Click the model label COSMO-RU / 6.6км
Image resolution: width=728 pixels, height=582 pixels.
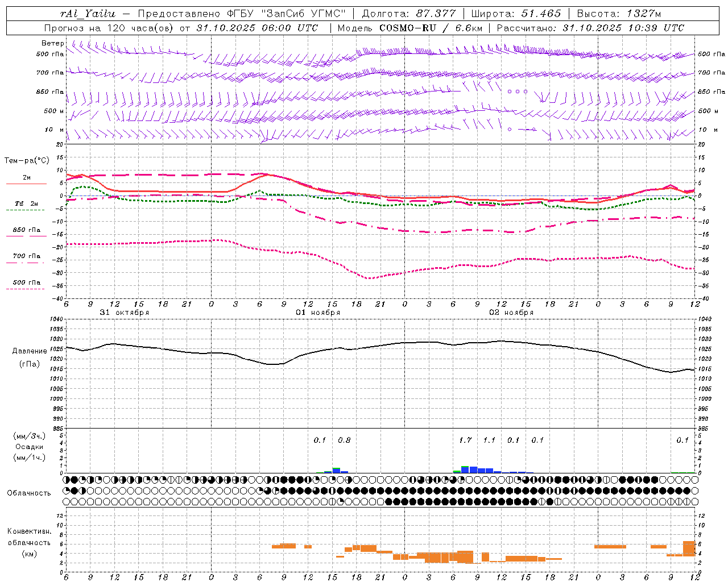coord(431,28)
